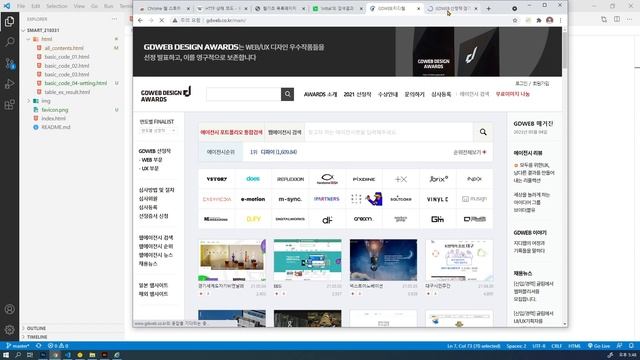Open VS Code Edit menu

(x=36, y=6)
